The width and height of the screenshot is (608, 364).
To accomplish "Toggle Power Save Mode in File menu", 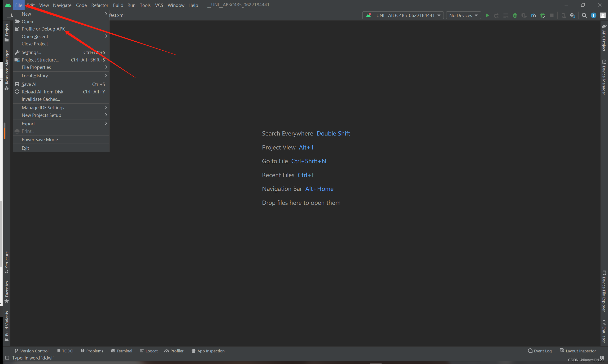I will tap(40, 140).
